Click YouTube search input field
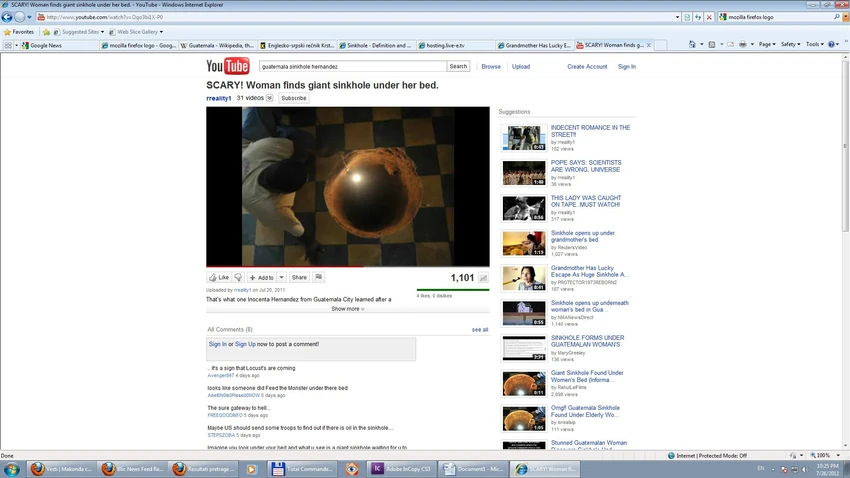 pyautogui.click(x=352, y=66)
